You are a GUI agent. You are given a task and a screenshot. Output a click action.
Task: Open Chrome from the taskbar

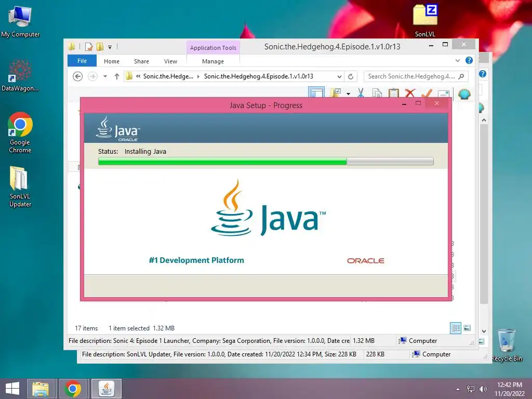73,389
